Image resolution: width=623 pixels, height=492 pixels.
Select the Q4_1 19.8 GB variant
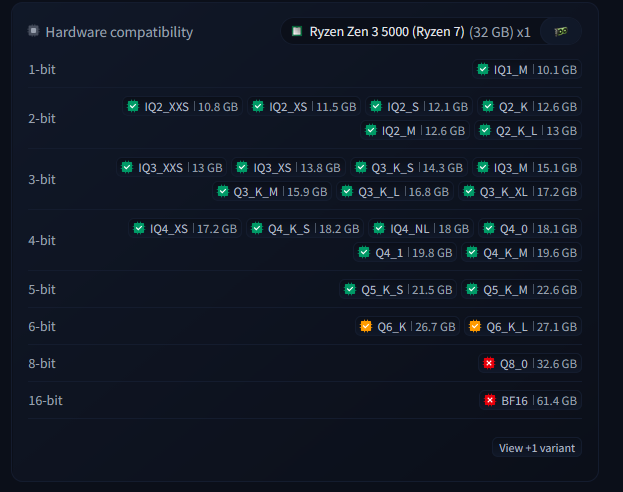(x=405, y=252)
